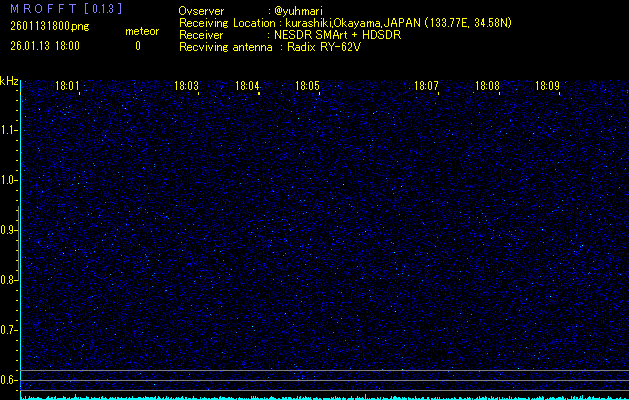Screen dimensions: 629x400
Task: Click the 0.6 kHz frequency tick label
Action: (8, 379)
